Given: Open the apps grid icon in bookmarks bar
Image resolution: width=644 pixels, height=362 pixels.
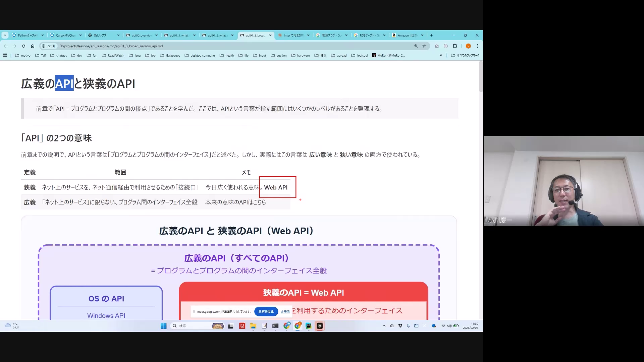Looking at the screenshot, I should (5, 55).
